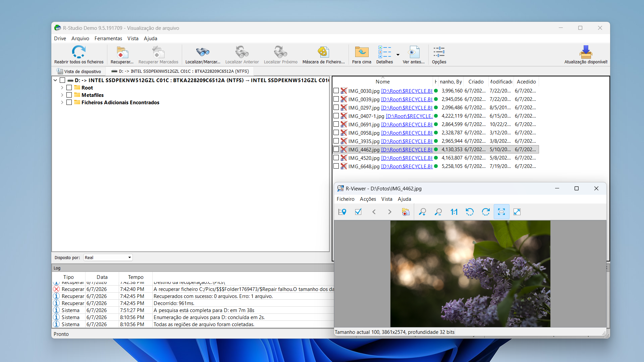Go up with Para cima icon
This screenshot has height=362, width=644.
point(362,52)
